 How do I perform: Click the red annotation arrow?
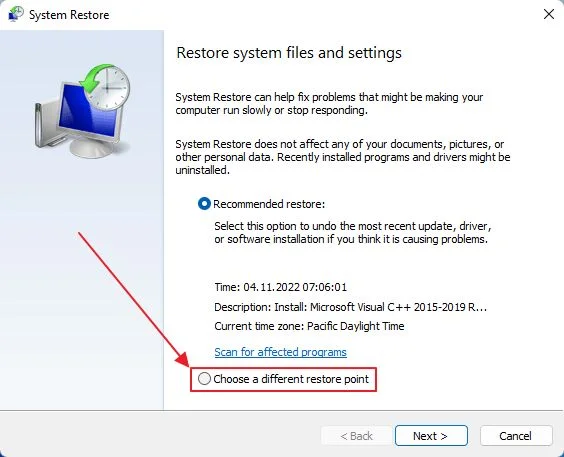click(133, 298)
